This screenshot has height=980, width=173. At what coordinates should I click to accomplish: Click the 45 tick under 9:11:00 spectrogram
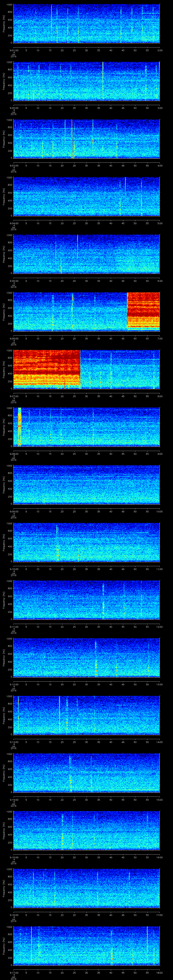(123, 627)
